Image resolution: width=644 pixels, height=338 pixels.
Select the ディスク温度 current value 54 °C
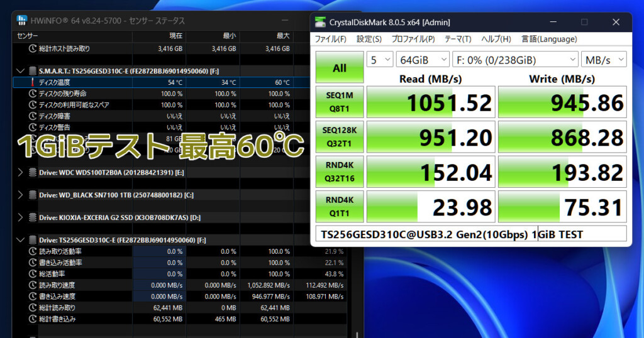pos(175,82)
